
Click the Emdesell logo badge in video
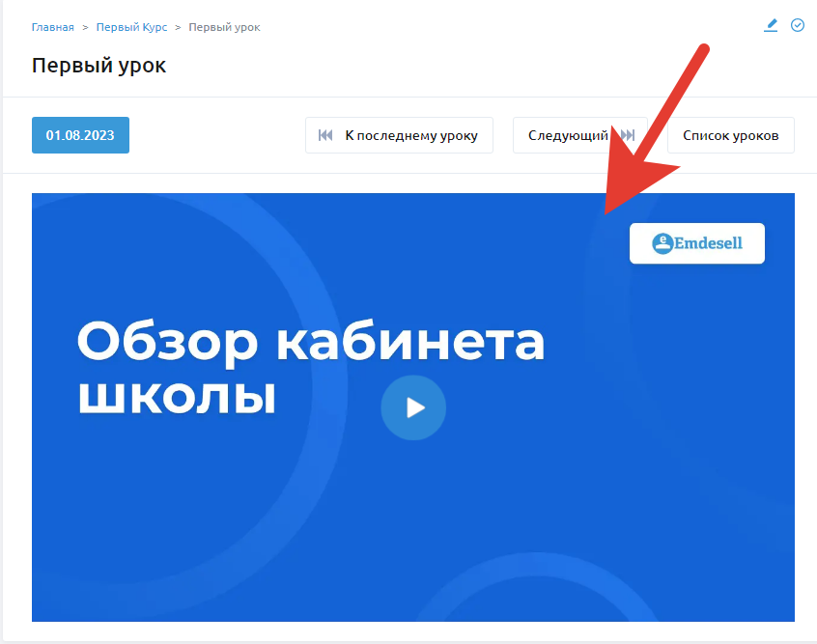[697, 243]
